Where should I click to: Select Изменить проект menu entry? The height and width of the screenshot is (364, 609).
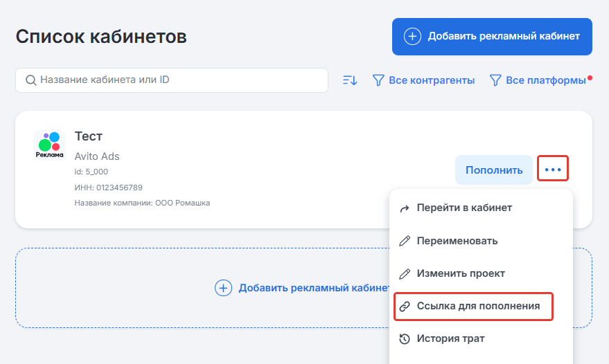[x=481, y=273]
